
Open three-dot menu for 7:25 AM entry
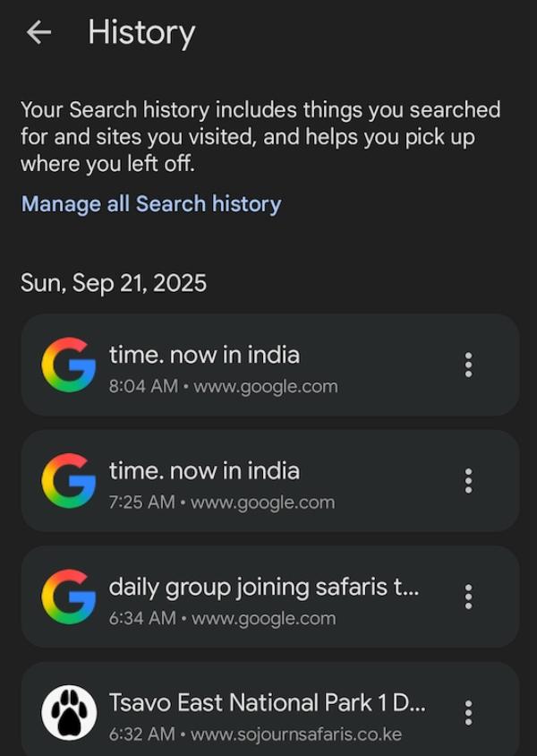click(x=468, y=481)
